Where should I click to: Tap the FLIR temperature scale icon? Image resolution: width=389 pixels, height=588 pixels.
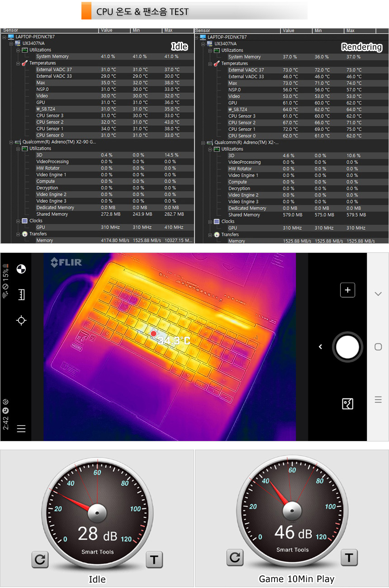(x=21, y=295)
